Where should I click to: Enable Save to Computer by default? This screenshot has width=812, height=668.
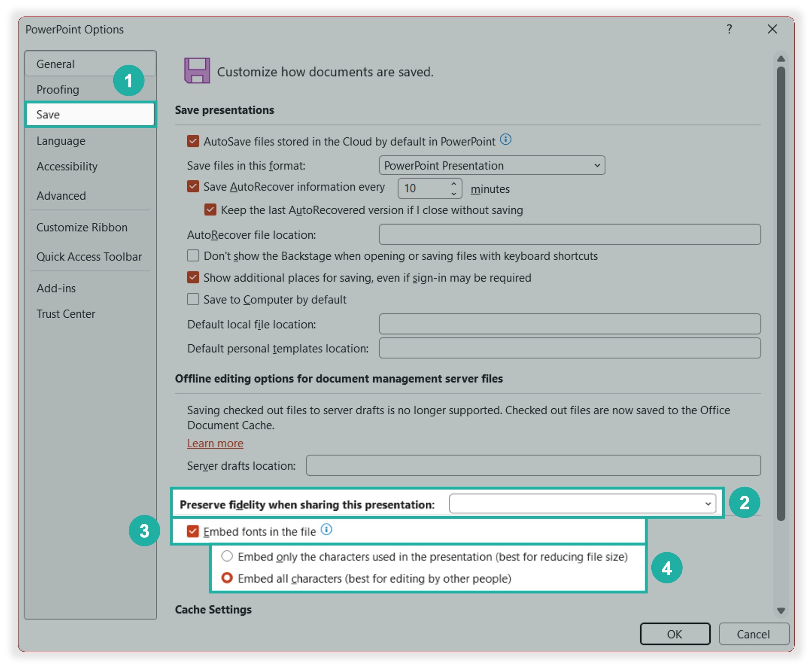193,299
